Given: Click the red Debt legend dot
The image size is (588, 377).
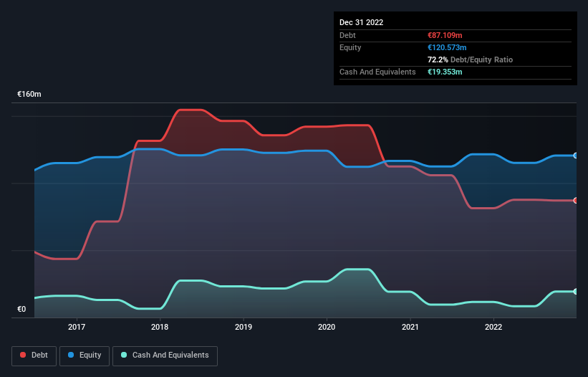Looking at the screenshot, I should 23,355.
